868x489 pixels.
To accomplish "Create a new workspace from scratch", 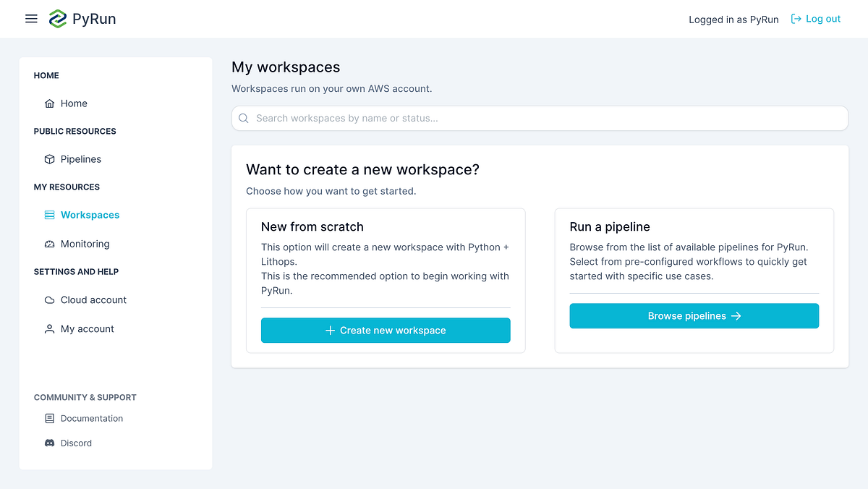I will tap(386, 330).
